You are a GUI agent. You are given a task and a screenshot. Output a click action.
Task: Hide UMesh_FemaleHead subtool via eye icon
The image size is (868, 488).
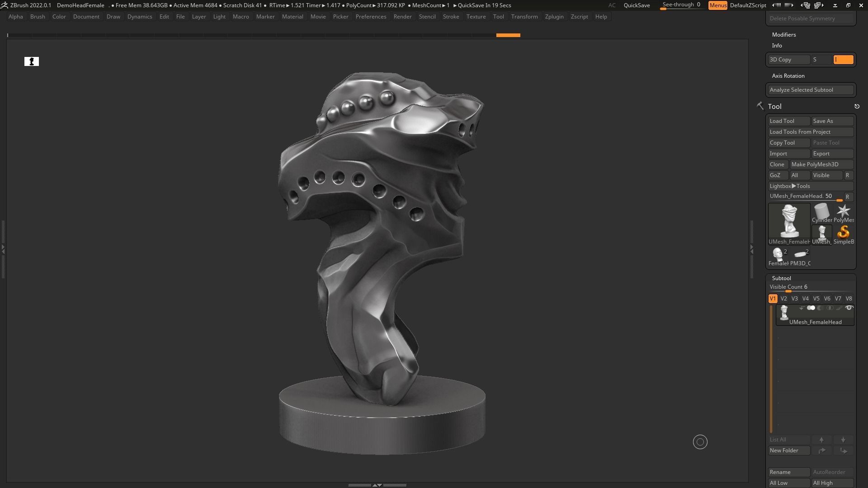click(x=849, y=308)
